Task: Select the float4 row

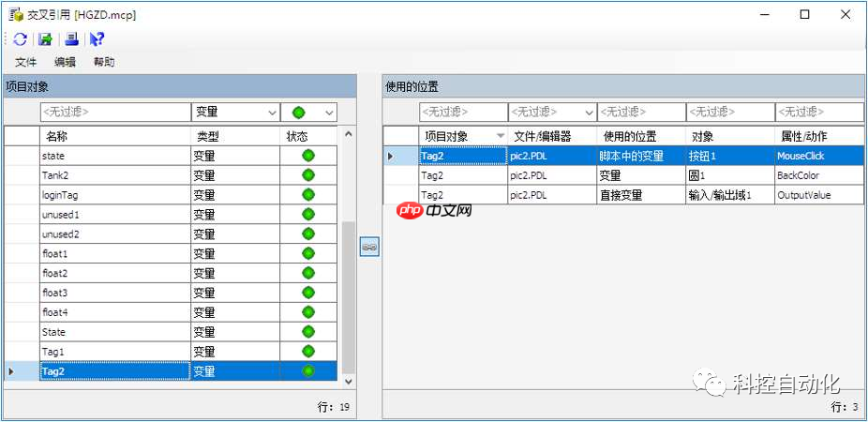Action: pyautogui.click(x=171, y=312)
